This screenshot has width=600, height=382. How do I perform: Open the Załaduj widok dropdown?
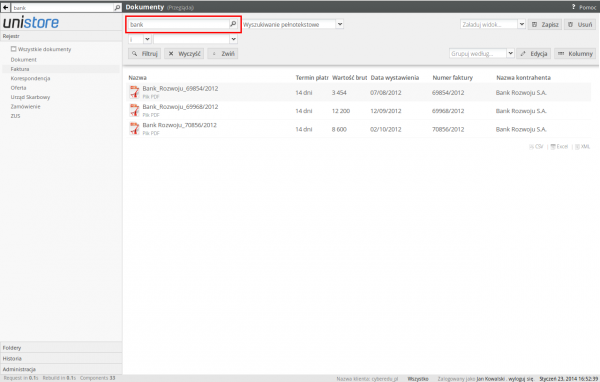coord(521,24)
